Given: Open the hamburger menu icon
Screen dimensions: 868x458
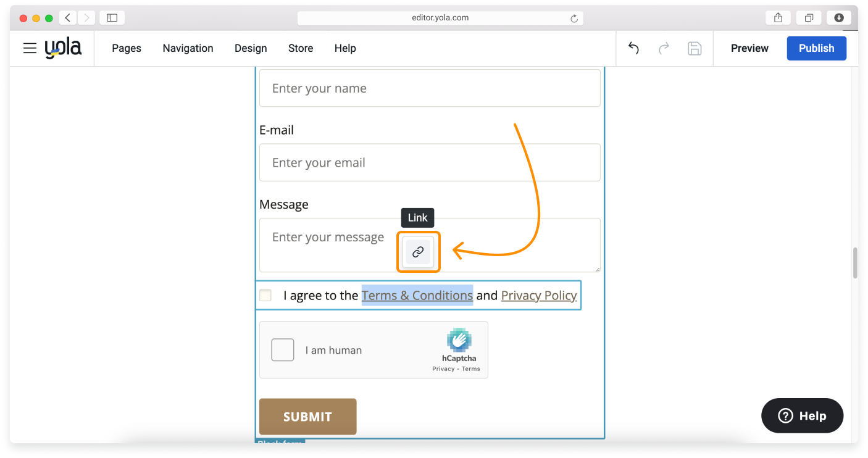Looking at the screenshot, I should [30, 48].
